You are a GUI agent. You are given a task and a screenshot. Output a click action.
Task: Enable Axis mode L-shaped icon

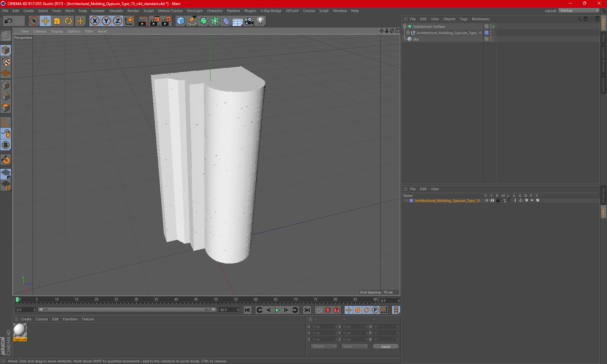click(6, 122)
